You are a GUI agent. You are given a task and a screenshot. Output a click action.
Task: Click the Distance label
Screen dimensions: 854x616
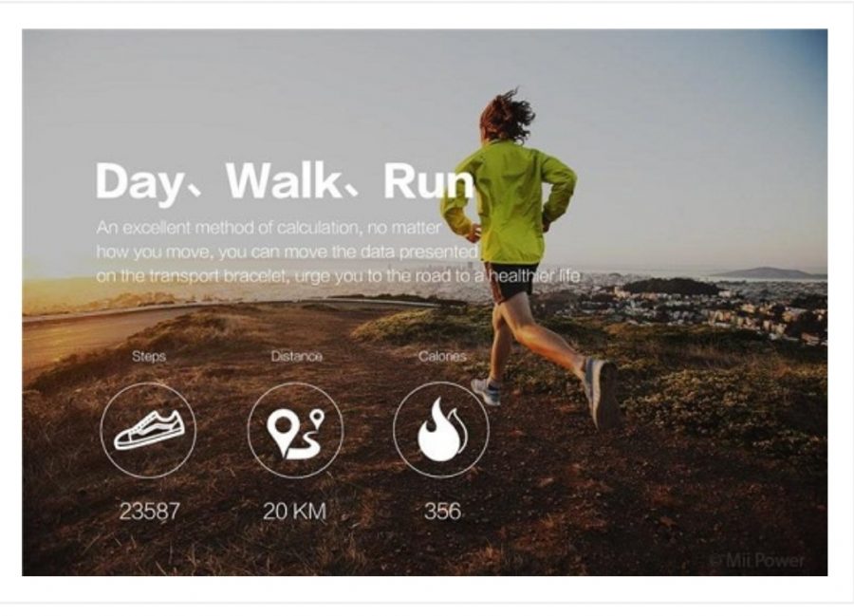(296, 356)
